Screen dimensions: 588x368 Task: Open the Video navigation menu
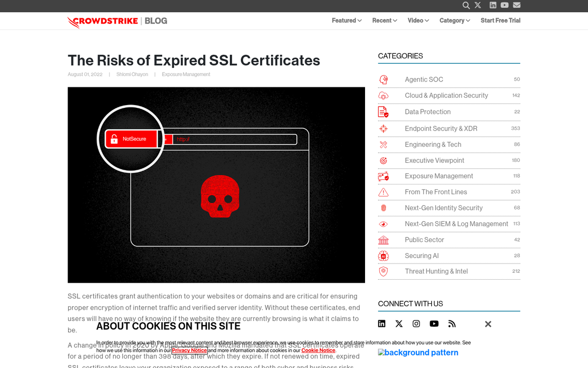tap(418, 20)
